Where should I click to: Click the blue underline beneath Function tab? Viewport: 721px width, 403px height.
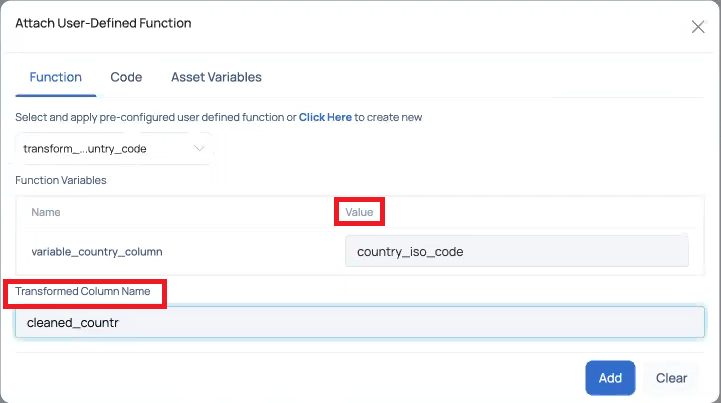coord(56,95)
